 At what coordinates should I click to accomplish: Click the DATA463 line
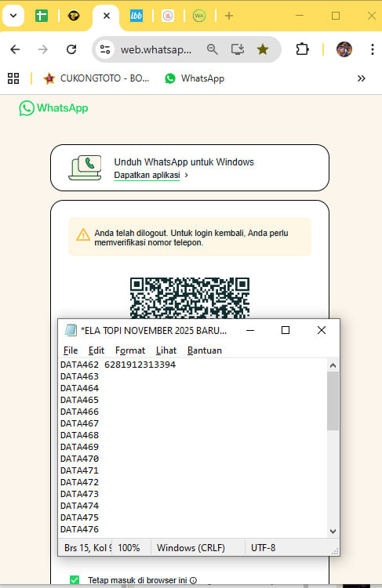(79, 376)
